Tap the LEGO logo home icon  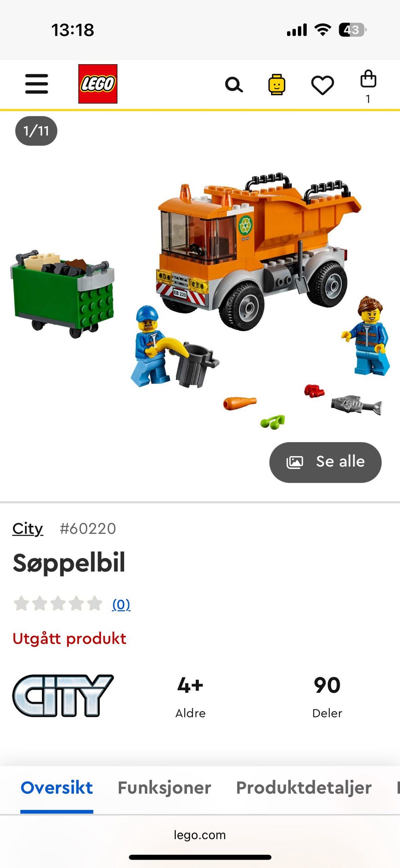click(98, 84)
